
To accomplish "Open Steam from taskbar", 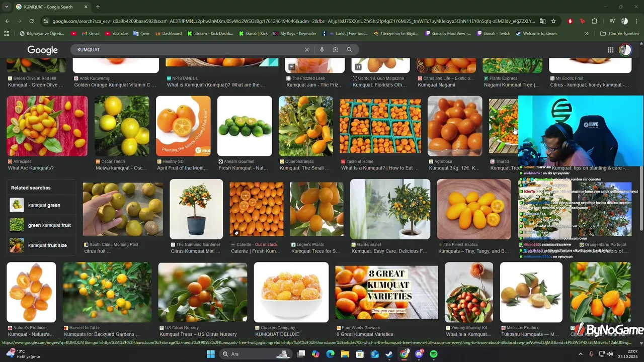I will 389,354.
